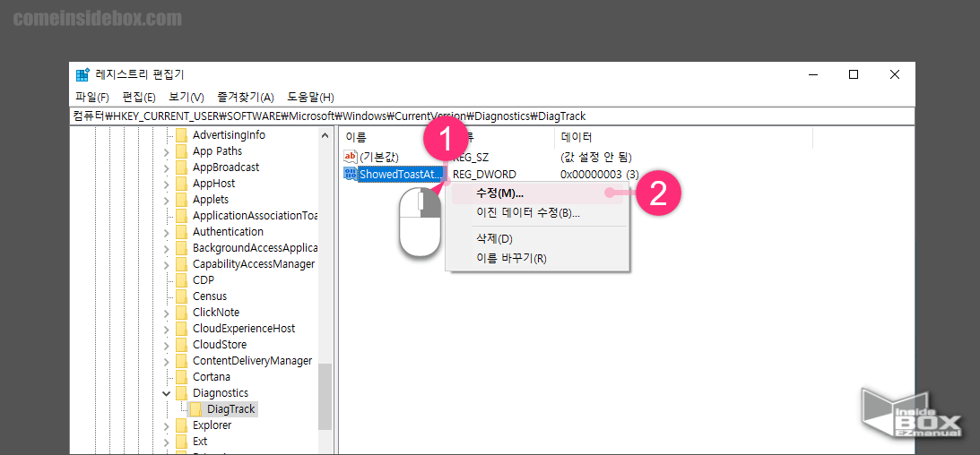The image size is (980, 455).
Task: Select the Cortana tree item
Action: (212, 377)
